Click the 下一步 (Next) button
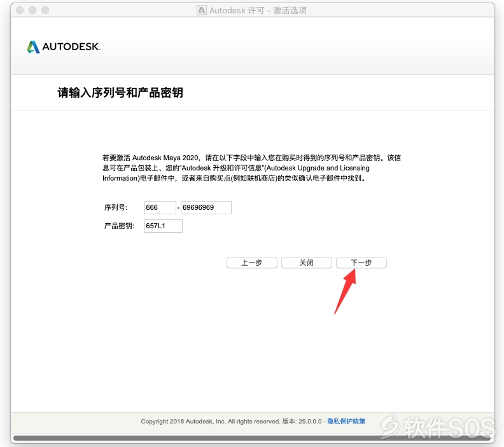 (x=361, y=263)
